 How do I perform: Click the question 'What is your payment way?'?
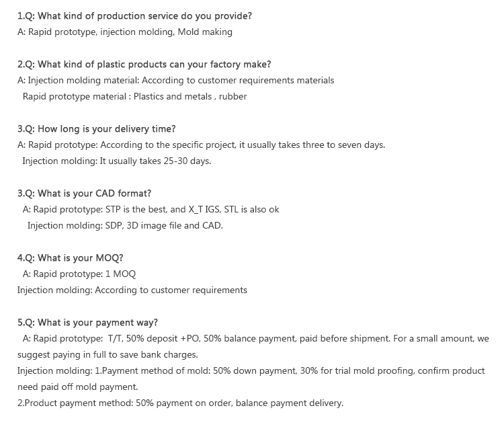(x=88, y=323)
